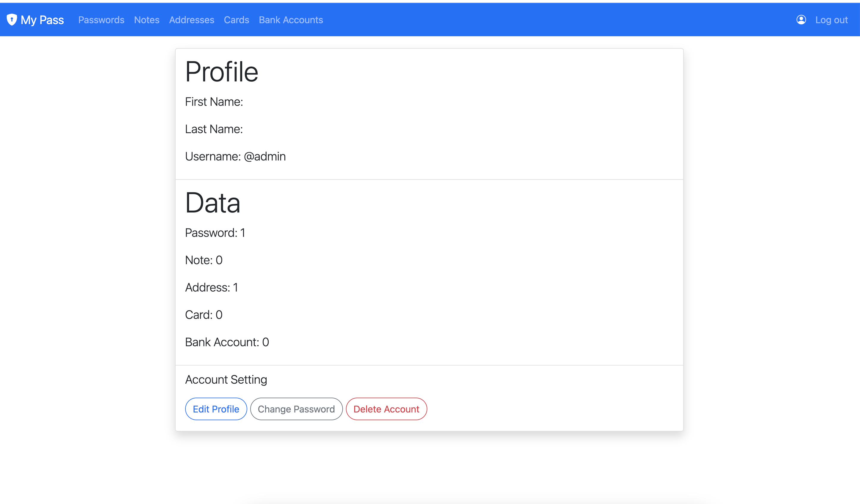
Task: Click the Account Setting label
Action: point(226,379)
